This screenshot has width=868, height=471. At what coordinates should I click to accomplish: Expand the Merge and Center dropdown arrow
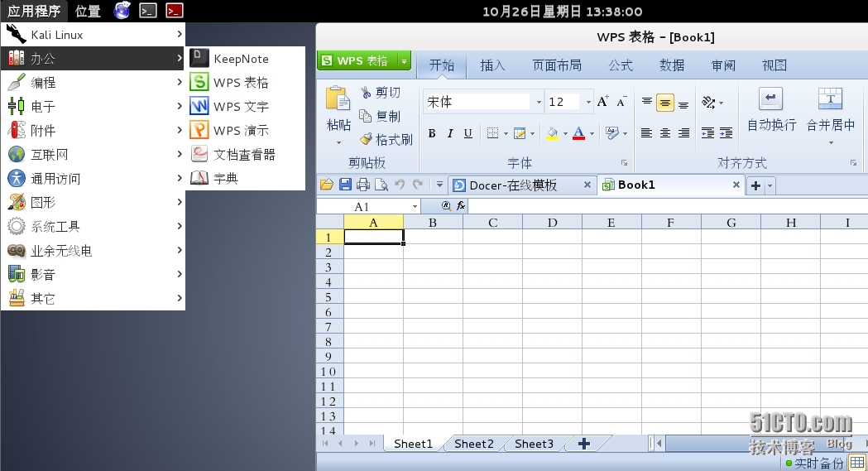click(x=831, y=143)
